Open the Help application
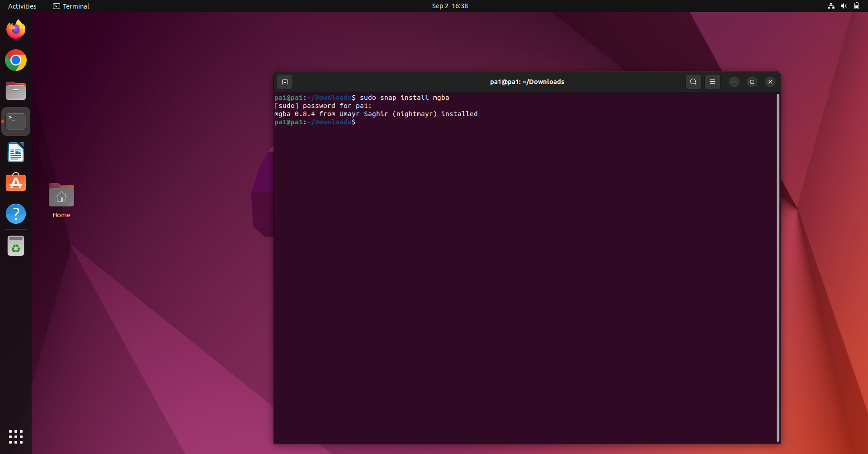This screenshot has width=868, height=454. pyautogui.click(x=15, y=213)
